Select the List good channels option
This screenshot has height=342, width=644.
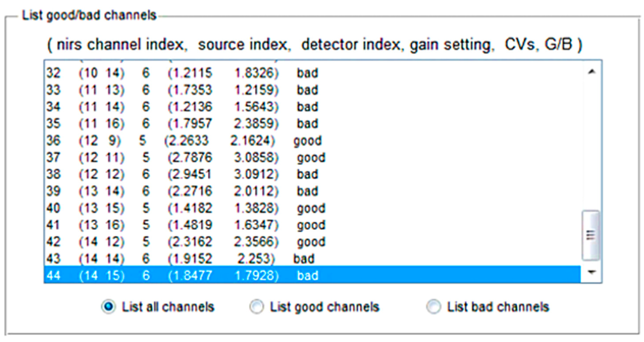(257, 306)
